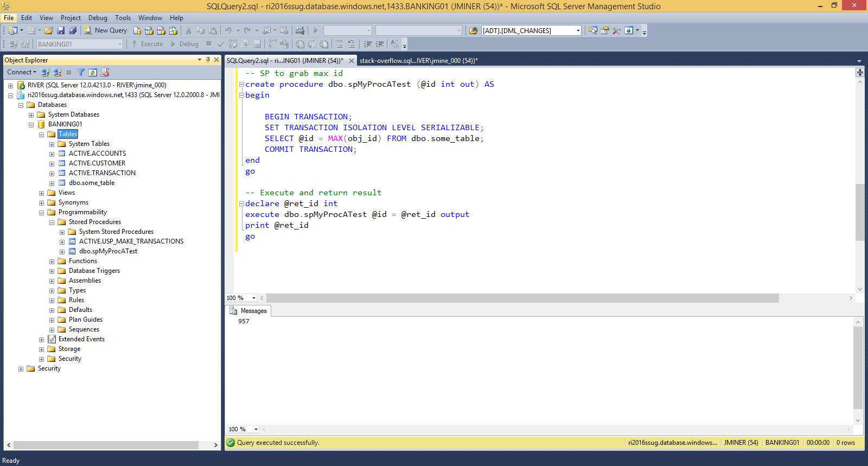
Task: Click the Increase Indent icon
Action: click(x=379, y=44)
